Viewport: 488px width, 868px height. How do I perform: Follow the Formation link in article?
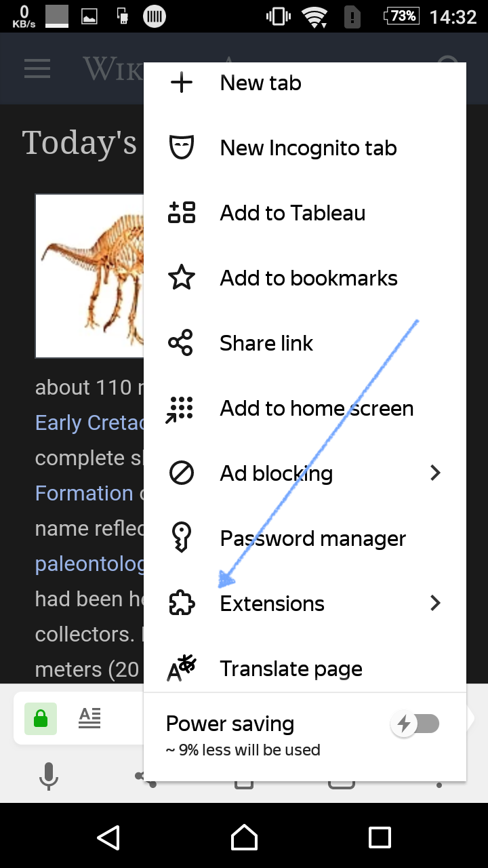(84, 493)
